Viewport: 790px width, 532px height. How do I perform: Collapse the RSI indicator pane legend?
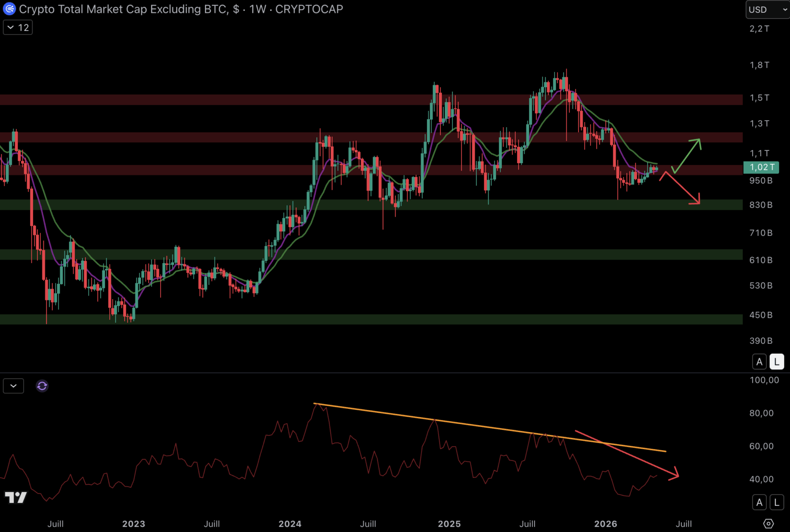(13, 386)
